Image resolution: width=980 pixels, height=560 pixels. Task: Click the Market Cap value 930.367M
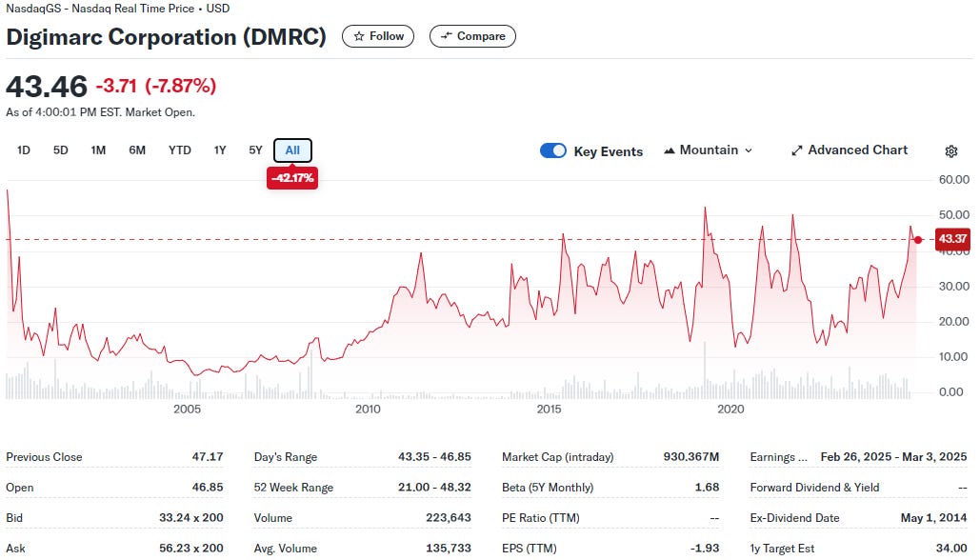pyautogui.click(x=691, y=457)
